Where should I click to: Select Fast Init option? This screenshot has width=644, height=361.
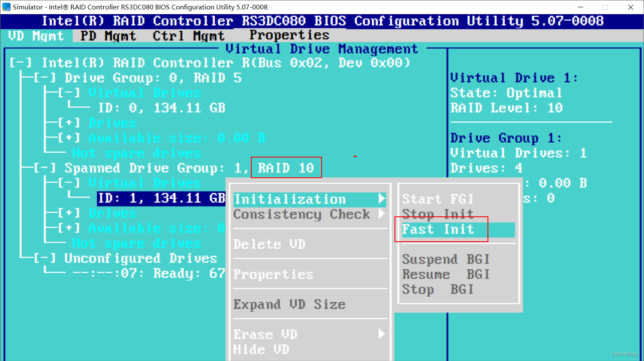coord(458,230)
